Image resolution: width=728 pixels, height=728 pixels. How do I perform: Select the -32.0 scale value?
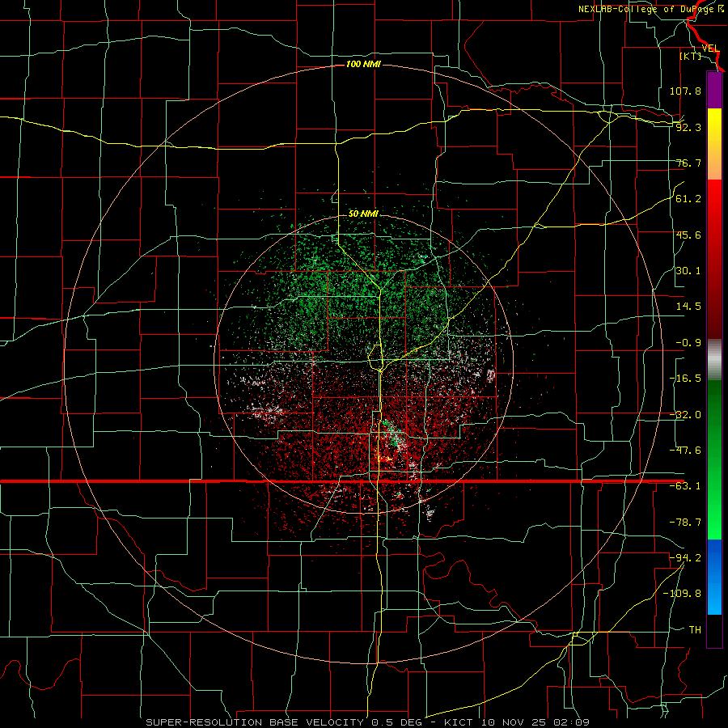(x=685, y=415)
